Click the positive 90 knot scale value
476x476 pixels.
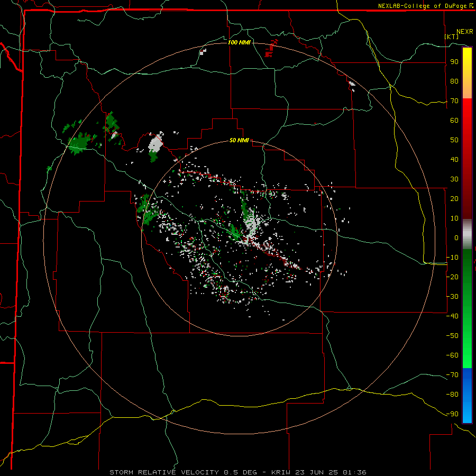(x=454, y=62)
